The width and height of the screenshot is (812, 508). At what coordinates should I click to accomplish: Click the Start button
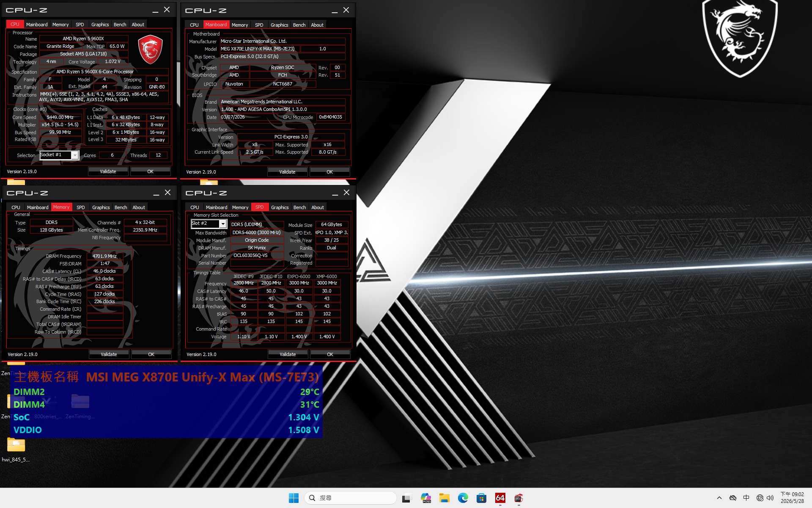[x=293, y=498]
